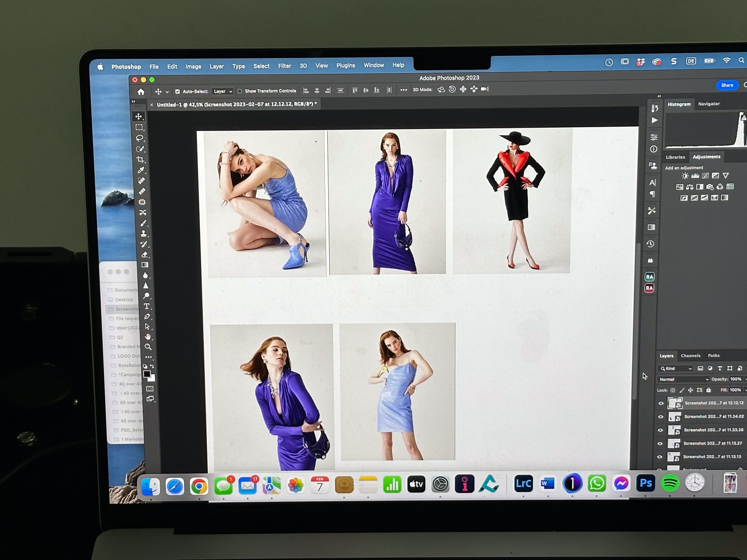Open the Character panel icon
This screenshot has width=747, height=560.
click(x=653, y=182)
